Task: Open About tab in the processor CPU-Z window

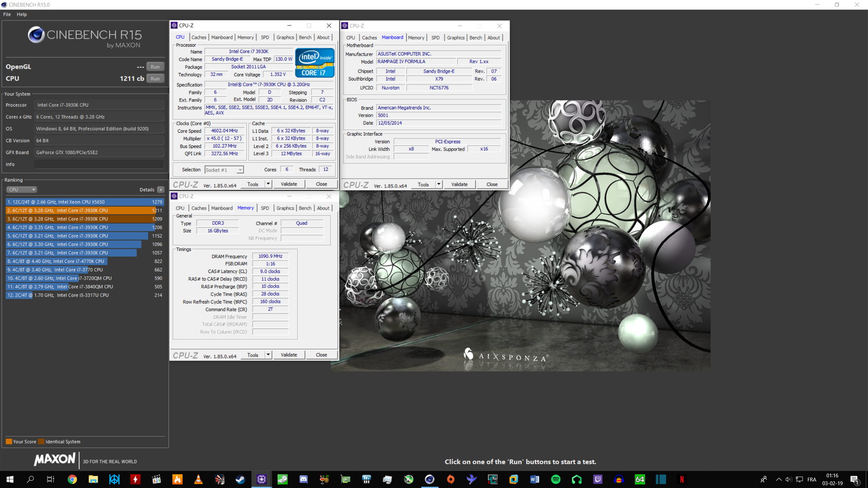Action: point(323,38)
